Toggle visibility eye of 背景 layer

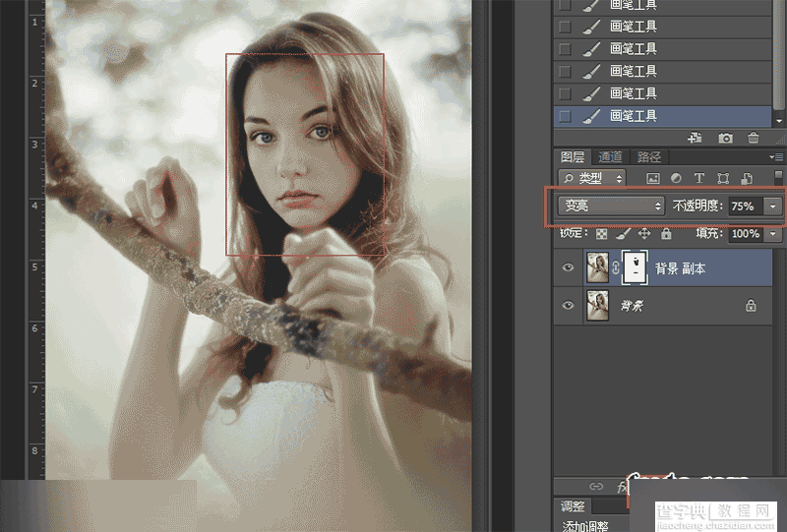568,305
